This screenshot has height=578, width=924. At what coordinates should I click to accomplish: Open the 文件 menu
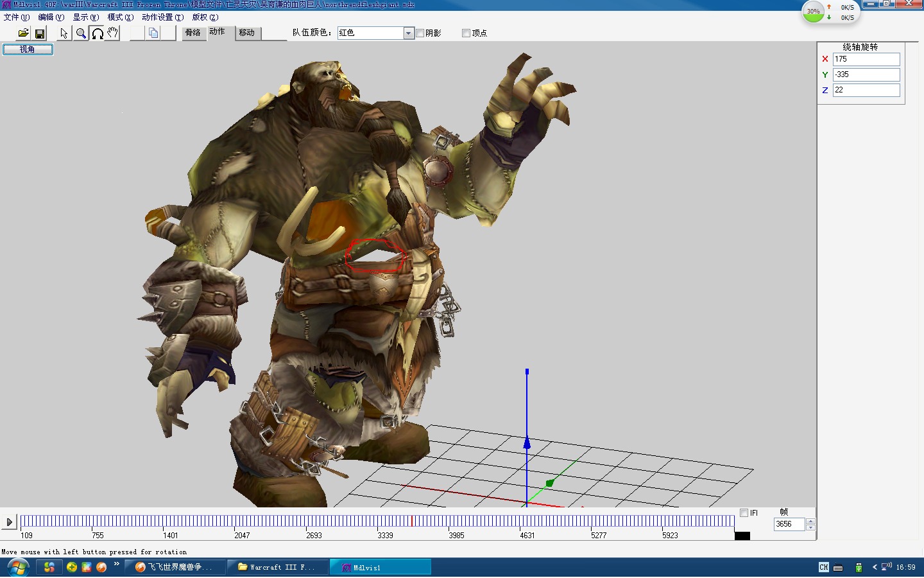click(16, 17)
